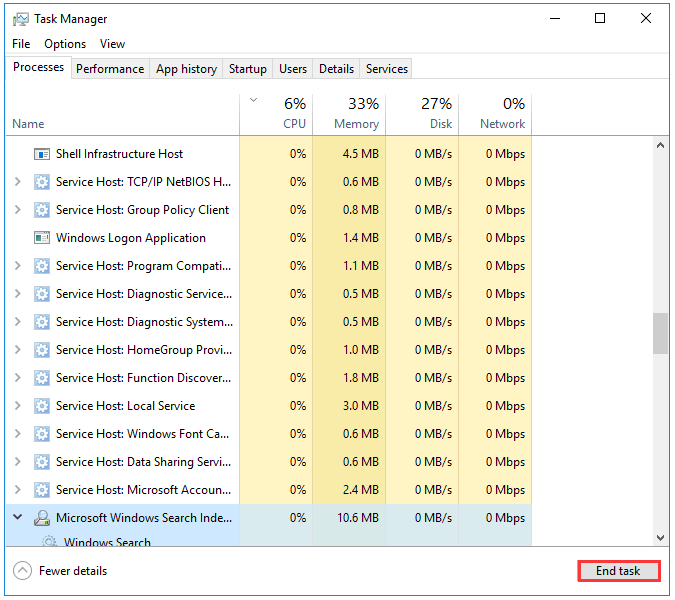Viewport: 675px width, 600px height.
Task: Click the Fewer details circle arrow icon
Action: (x=22, y=571)
